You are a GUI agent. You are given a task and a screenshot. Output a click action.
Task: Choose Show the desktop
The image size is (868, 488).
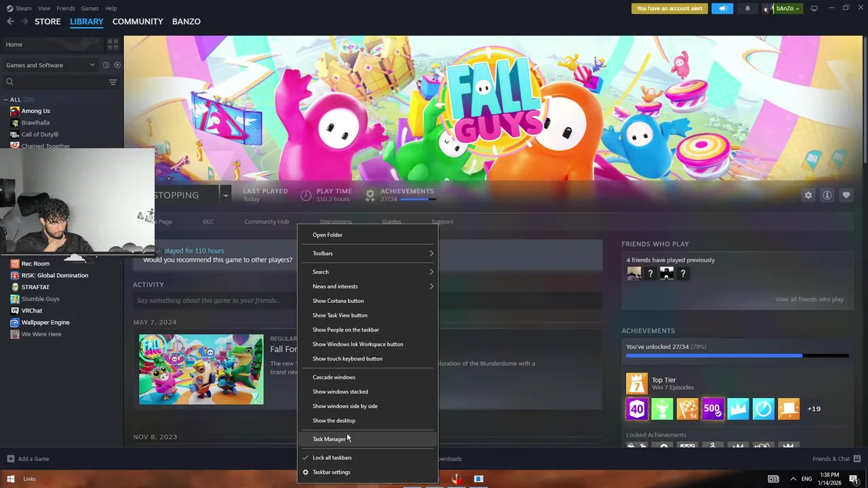(368, 421)
